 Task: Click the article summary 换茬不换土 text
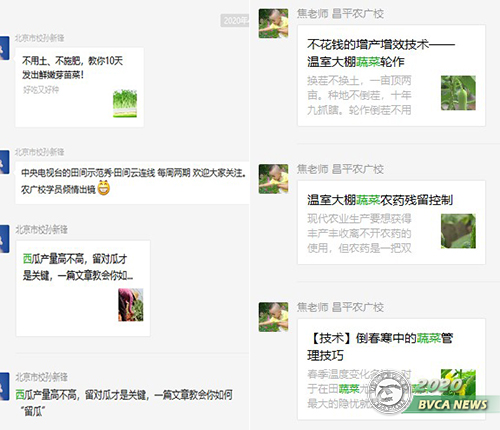(359, 95)
